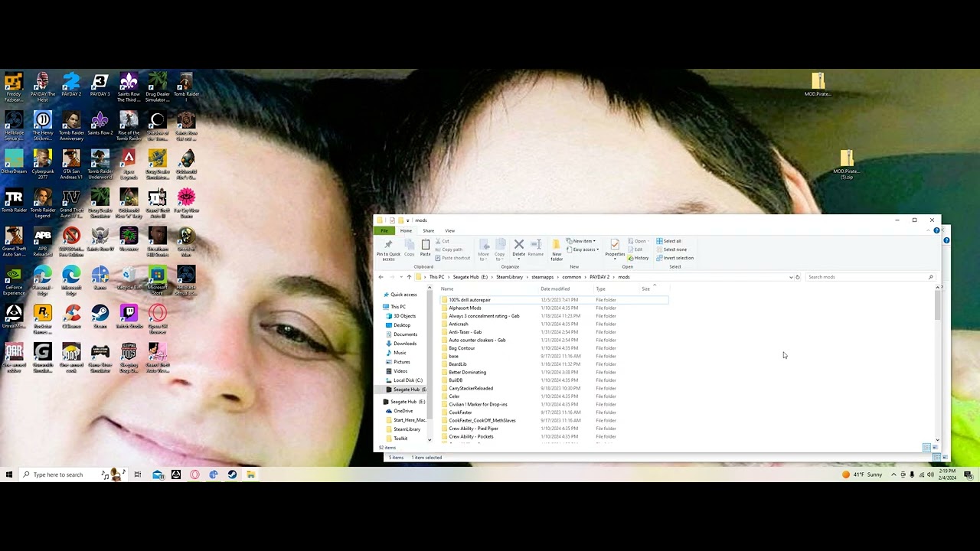Switch to the Share ribbon tab

pyautogui.click(x=429, y=230)
